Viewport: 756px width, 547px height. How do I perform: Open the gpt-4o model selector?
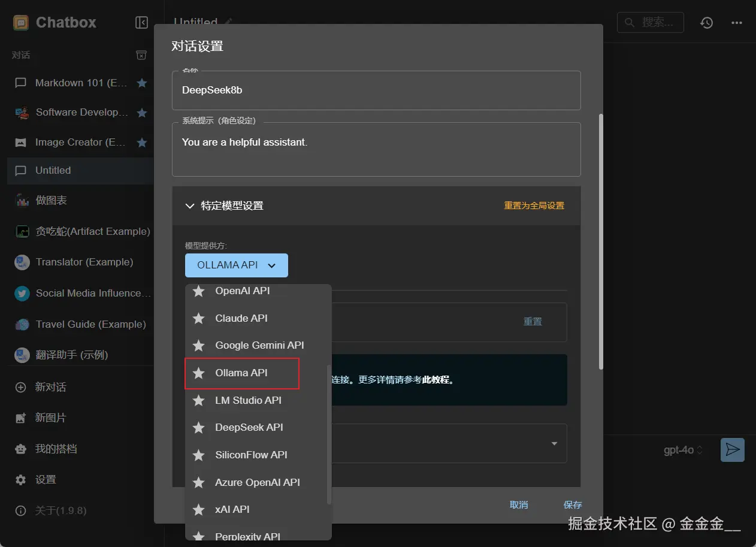click(x=683, y=451)
